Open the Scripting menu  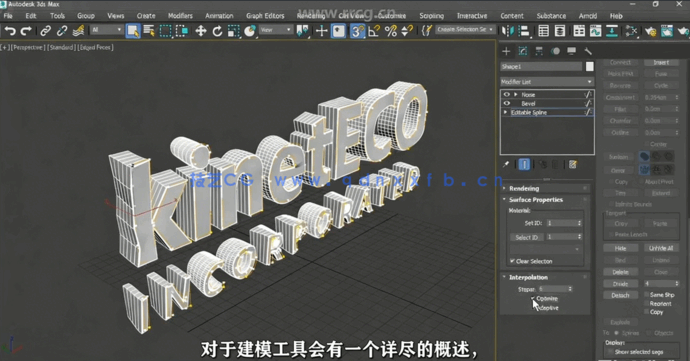coord(431,15)
